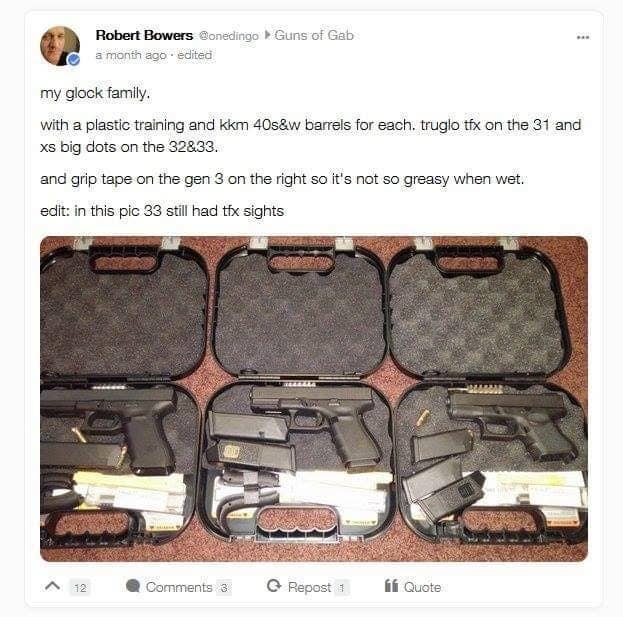623x617 pixels.
Task: Click the 'edited' label on the post
Action: pos(194,55)
